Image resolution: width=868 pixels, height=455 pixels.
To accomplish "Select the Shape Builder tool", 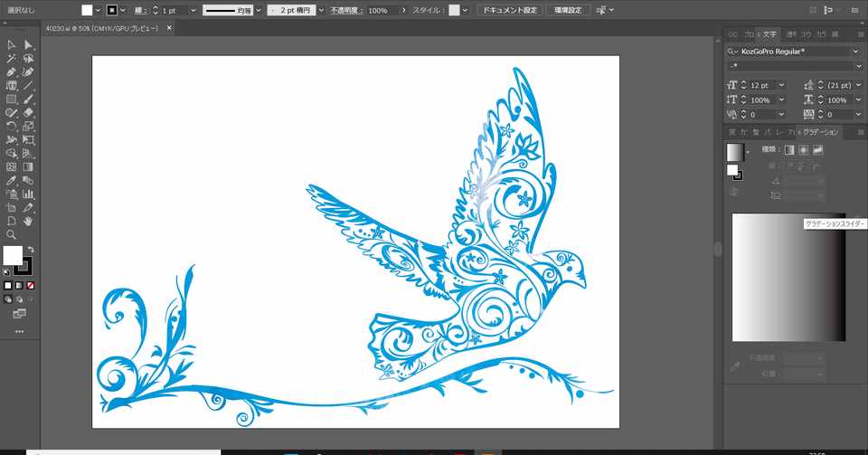I will click(x=11, y=154).
